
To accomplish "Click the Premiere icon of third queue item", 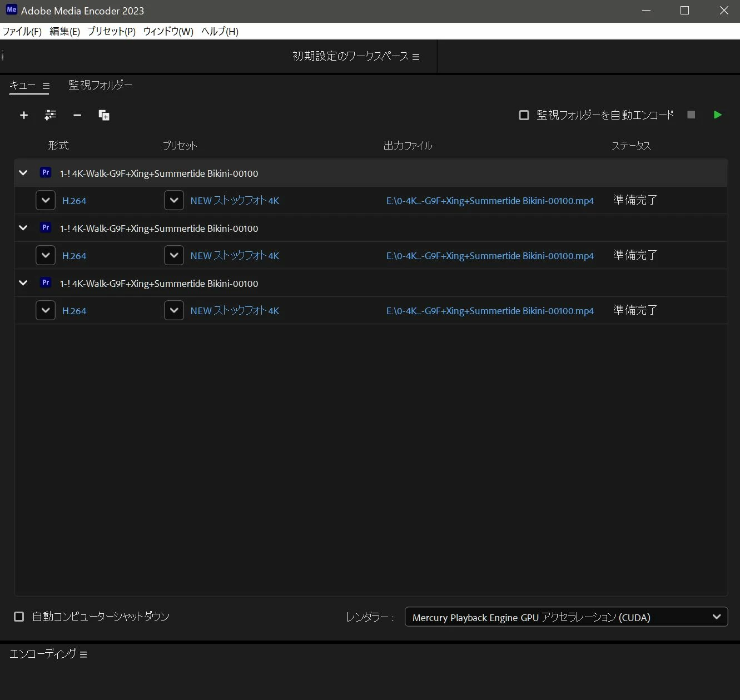I will pos(46,282).
